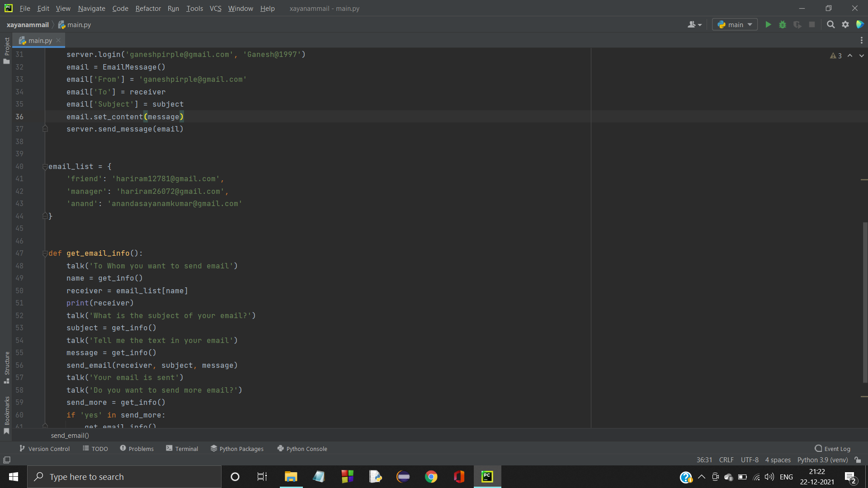Image resolution: width=868 pixels, height=488 pixels.
Task: Start debugging with the bug icon
Action: 783,24
